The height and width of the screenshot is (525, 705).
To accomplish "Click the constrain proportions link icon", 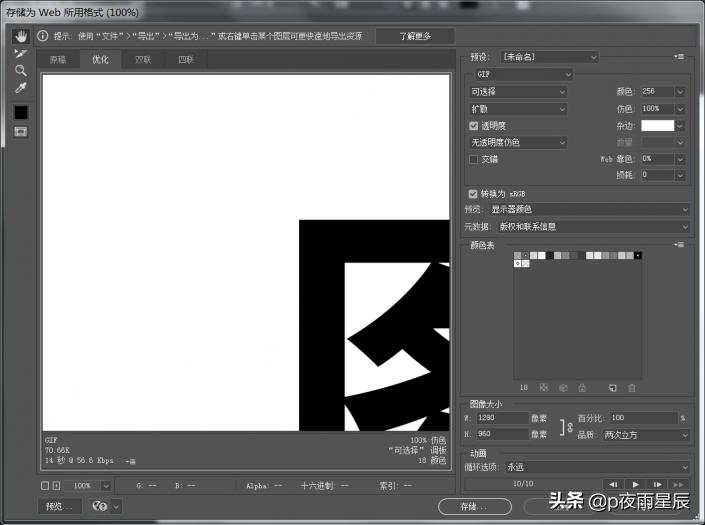I will coord(567,427).
